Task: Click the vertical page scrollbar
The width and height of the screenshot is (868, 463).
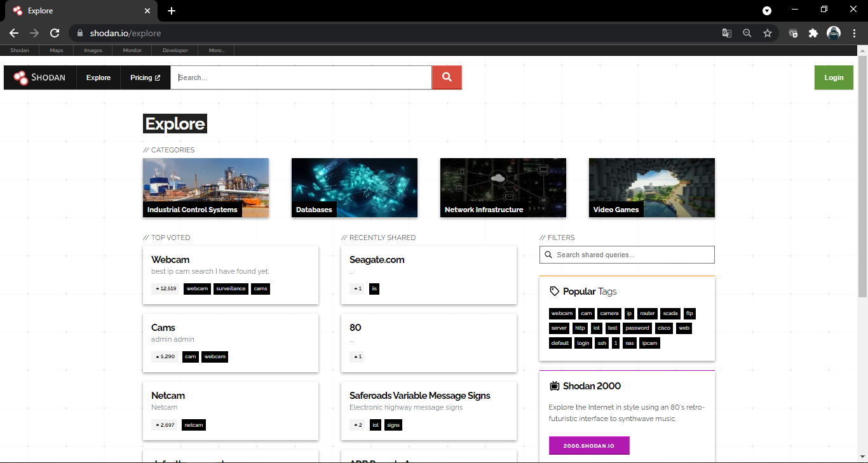Action: point(862,177)
